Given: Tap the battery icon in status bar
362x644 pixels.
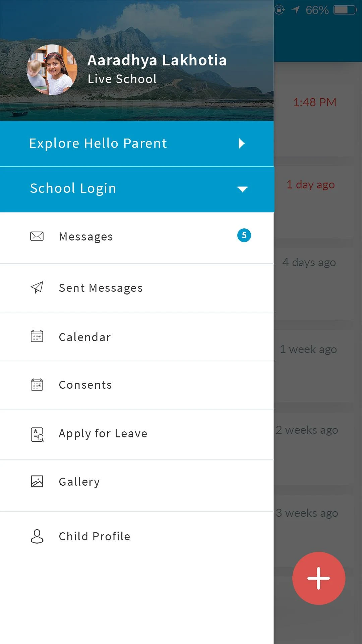Looking at the screenshot, I should (x=345, y=10).
